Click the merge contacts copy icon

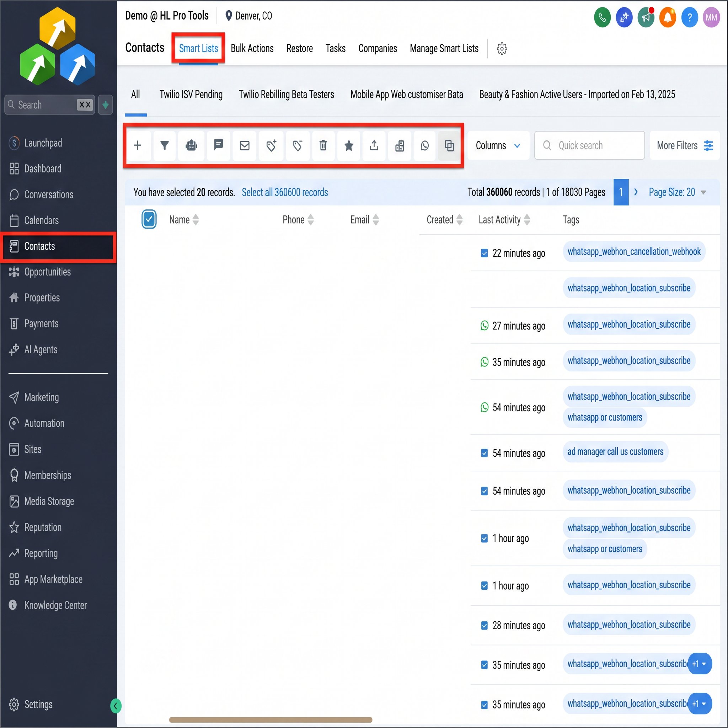point(449,145)
